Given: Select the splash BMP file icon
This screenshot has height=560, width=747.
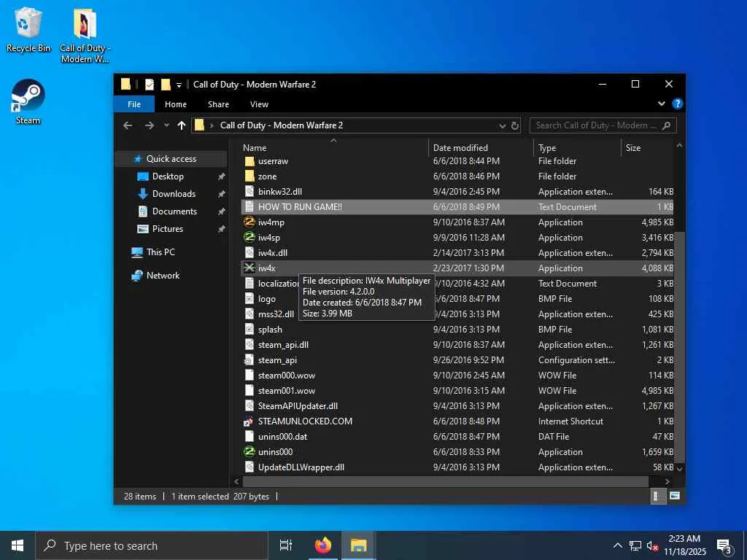Looking at the screenshot, I should (249, 329).
